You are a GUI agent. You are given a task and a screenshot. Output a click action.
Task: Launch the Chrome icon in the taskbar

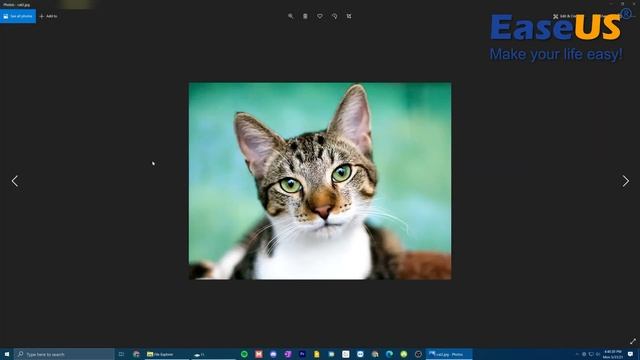pyautogui.click(x=136, y=354)
